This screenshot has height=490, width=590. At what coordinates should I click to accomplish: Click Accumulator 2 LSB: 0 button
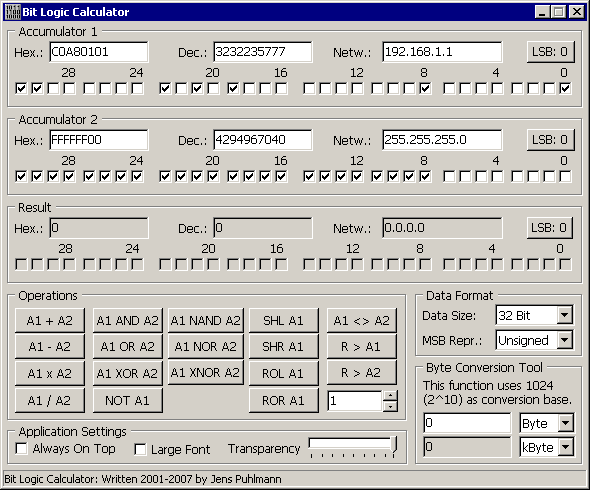550,140
